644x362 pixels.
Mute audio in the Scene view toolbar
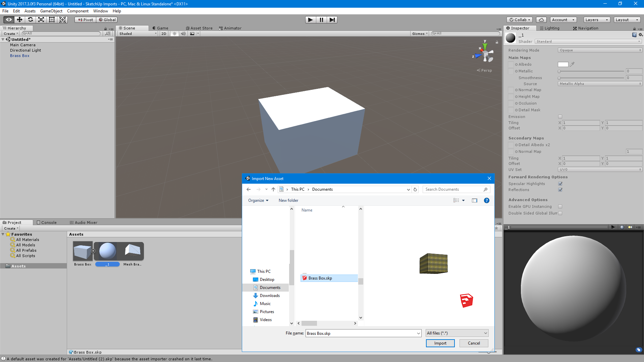click(183, 34)
